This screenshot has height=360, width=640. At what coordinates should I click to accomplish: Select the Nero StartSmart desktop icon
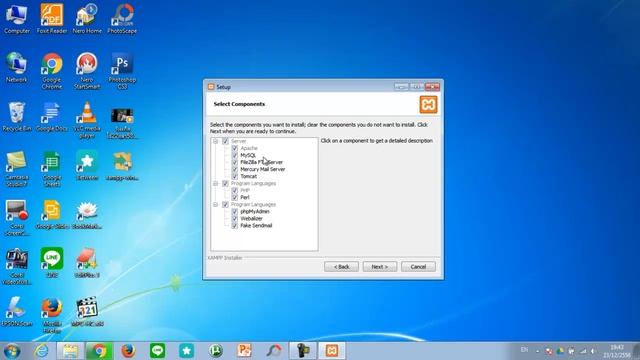click(x=87, y=71)
